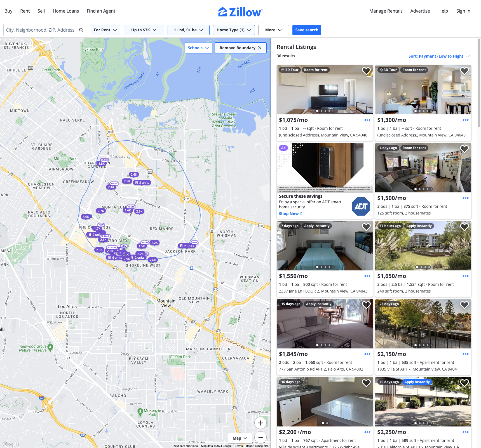Focus the City, Neighborhood, ZIP search field
The width and height of the screenshot is (481, 448).
[41, 30]
